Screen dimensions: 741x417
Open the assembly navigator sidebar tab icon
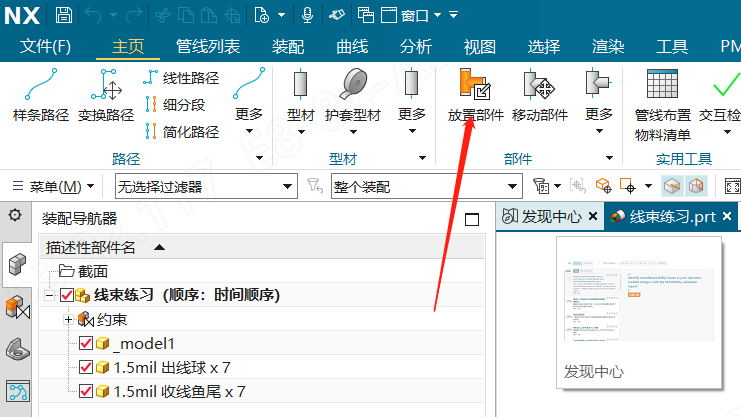click(17, 265)
